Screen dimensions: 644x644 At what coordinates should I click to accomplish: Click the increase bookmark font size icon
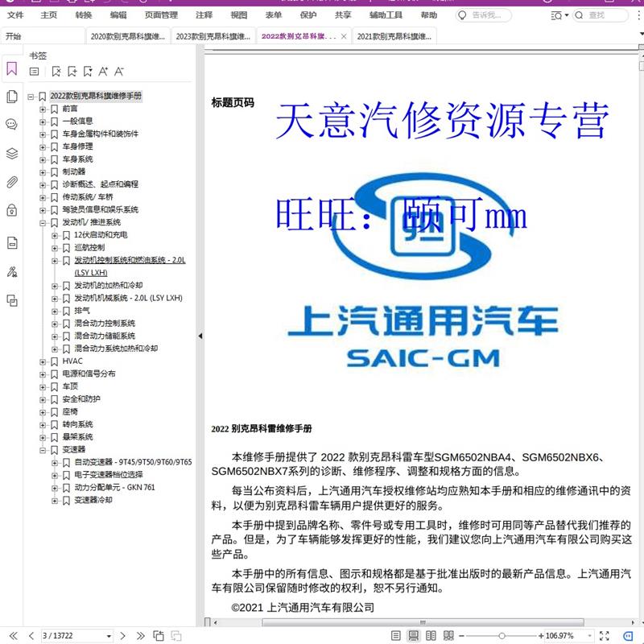coord(103,72)
